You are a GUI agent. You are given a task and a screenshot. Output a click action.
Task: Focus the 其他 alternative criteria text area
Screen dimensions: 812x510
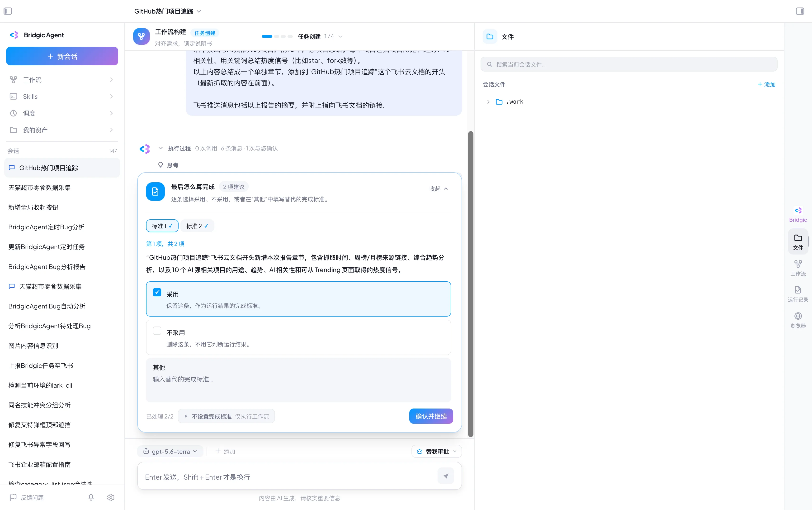298,380
